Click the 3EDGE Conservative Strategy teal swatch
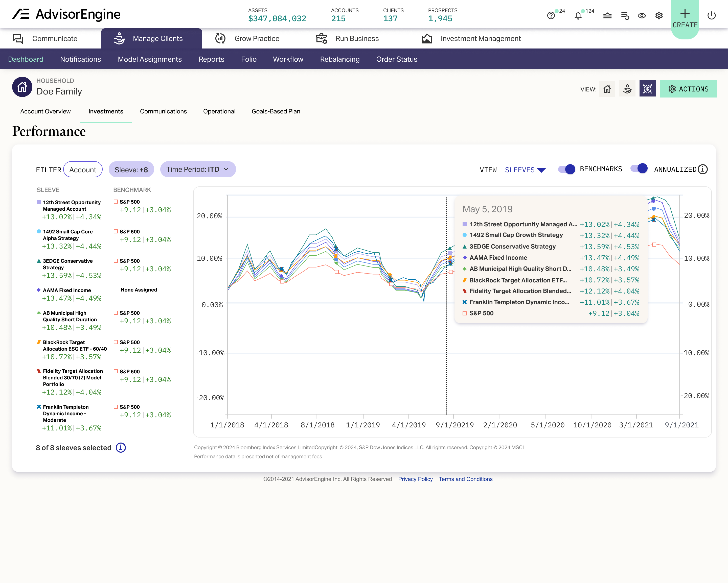The width and height of the screenshot is (728, 583). [39, 261]
